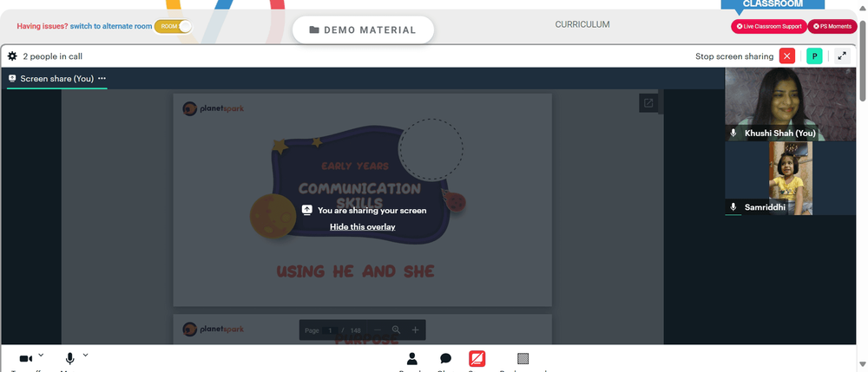Viewport: 868px width, 372px height.
Task: Switch to the CURRICULUM tab
Action: tap(582, 24)
